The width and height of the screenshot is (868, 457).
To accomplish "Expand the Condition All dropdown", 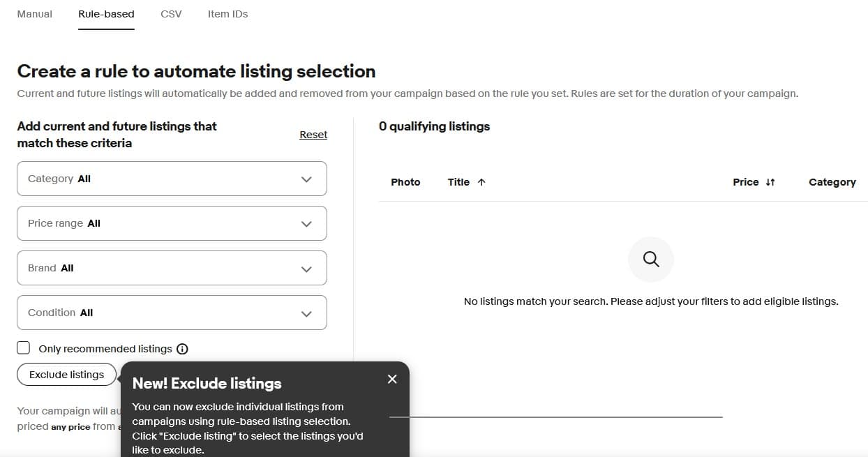I will click(172, 313).
